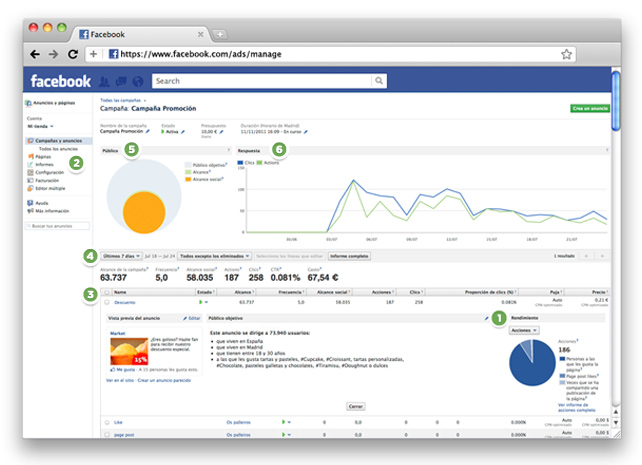This screenshot has width=642, height=465.
Task: Check the page post ad checkbox
Action: pos(107,435)
